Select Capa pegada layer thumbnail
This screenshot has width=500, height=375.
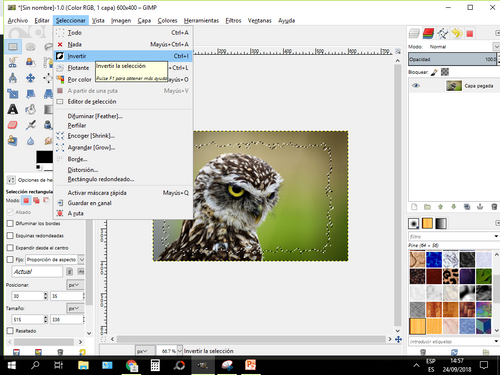click(454, 86)
